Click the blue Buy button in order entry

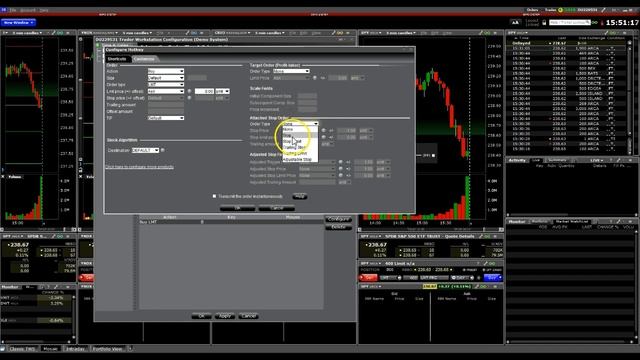pyautogui.click(x=492, y=278)
